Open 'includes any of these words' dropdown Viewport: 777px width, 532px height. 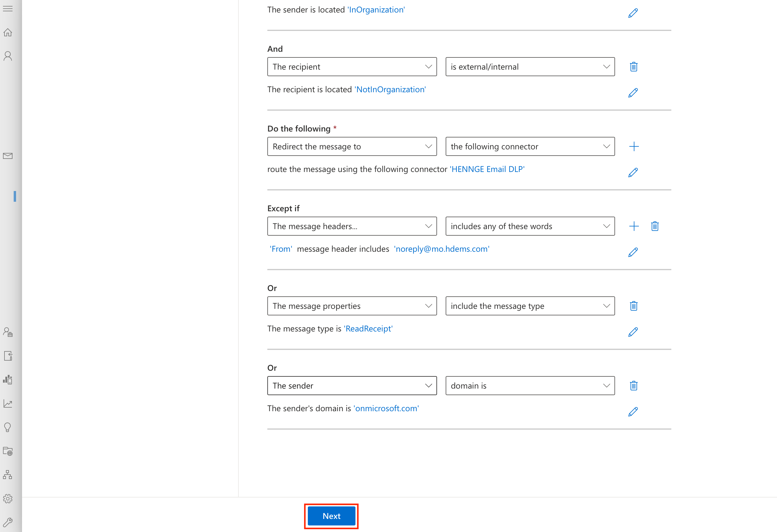coord(530,226)
